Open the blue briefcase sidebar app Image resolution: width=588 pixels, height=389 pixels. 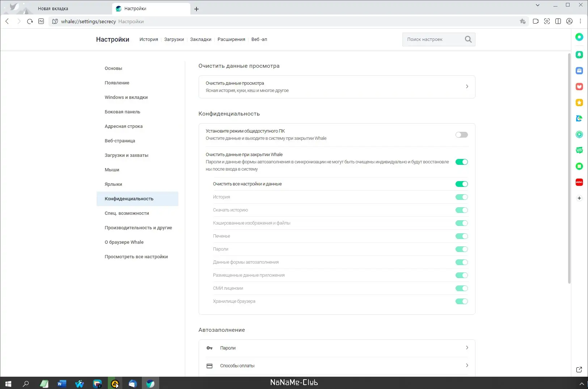pos(579,71)
